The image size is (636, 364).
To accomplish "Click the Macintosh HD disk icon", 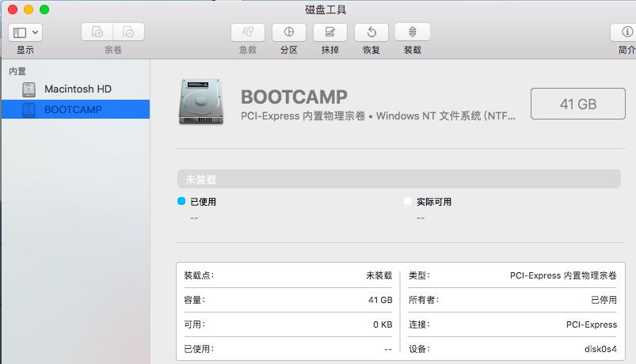I will point(29,89).
